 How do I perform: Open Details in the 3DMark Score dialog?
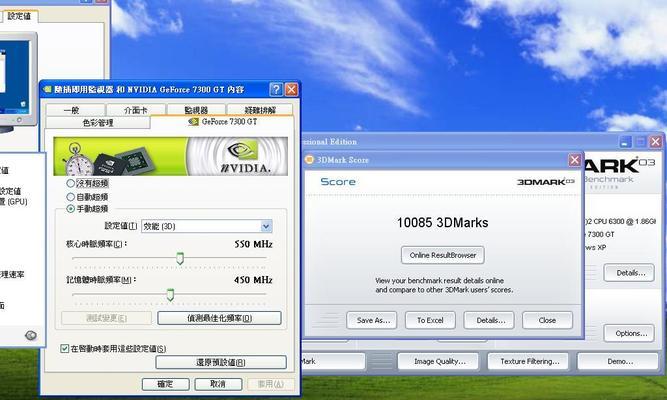489,320
